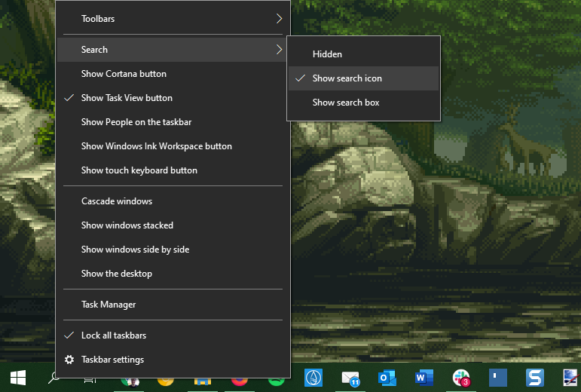Open Taskbar settings
This screenshot has width=581, height=392.
(112, 360)
